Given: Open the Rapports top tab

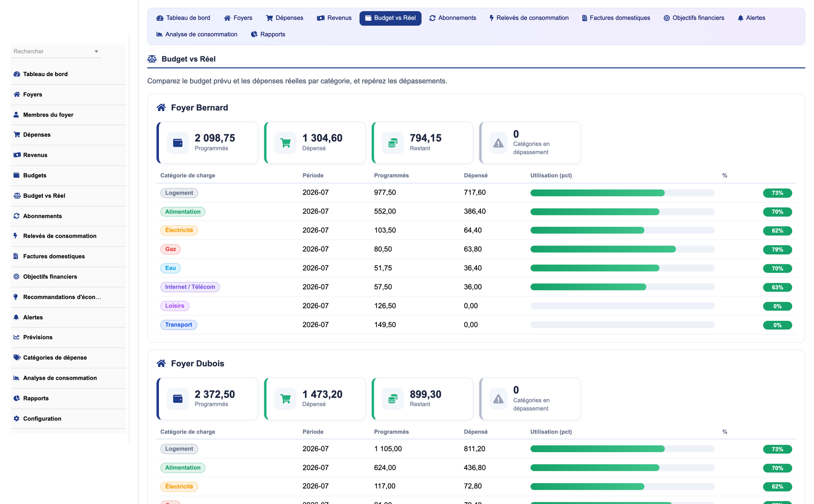Looking at the screenshot, I should [268, 34].
